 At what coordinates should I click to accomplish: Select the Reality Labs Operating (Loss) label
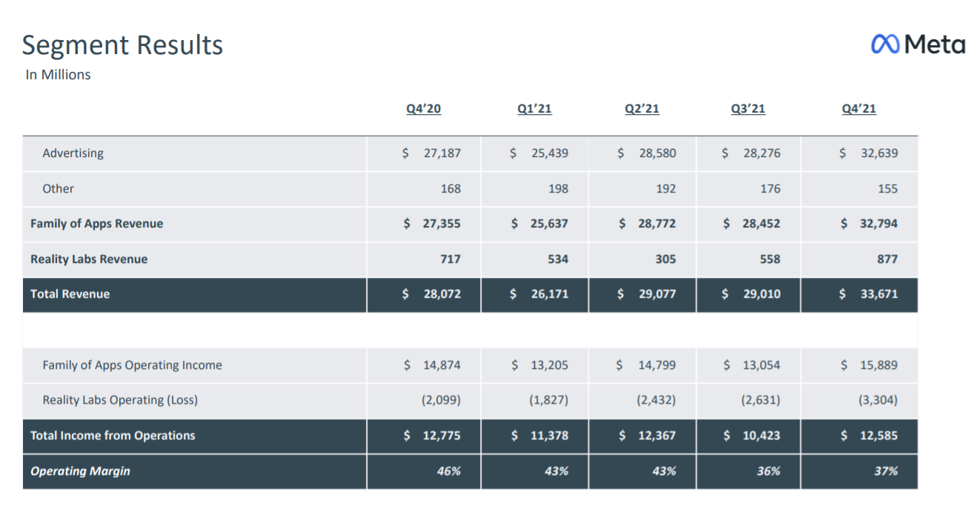point(120,400)
